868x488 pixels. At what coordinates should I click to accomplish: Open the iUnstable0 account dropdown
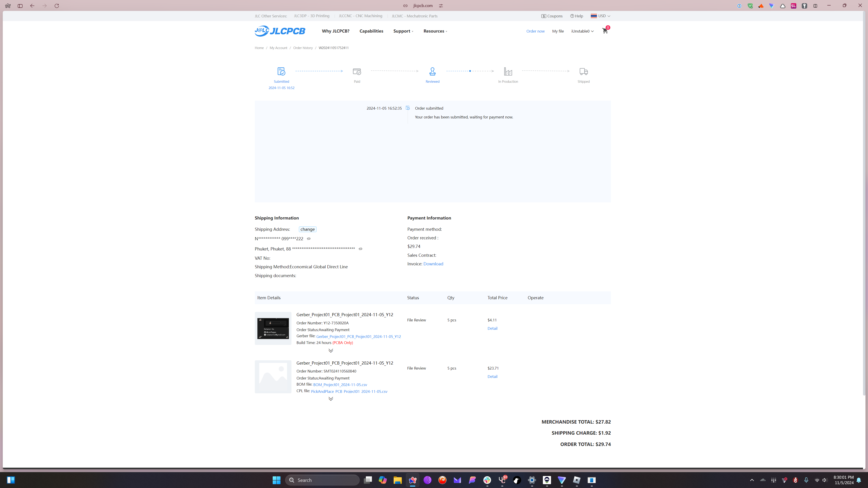(x=582, y=31)
